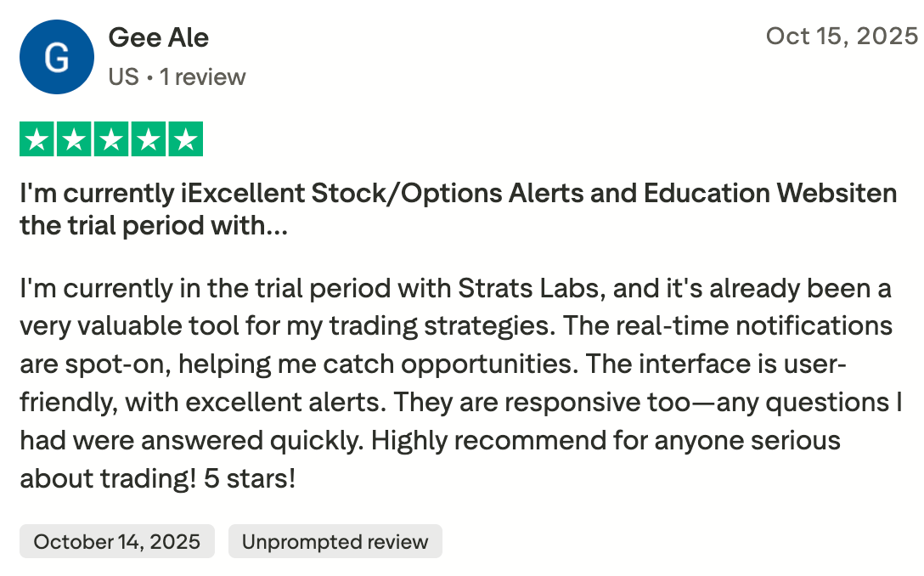The image size is (924, 576).
Task: Open the bold review title headline
Action: coord(458,194)
